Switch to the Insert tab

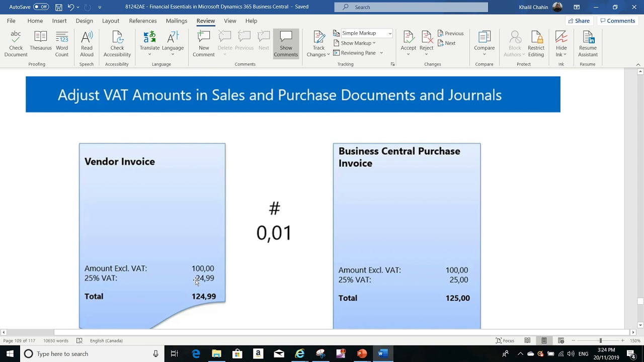click(59, 21)
